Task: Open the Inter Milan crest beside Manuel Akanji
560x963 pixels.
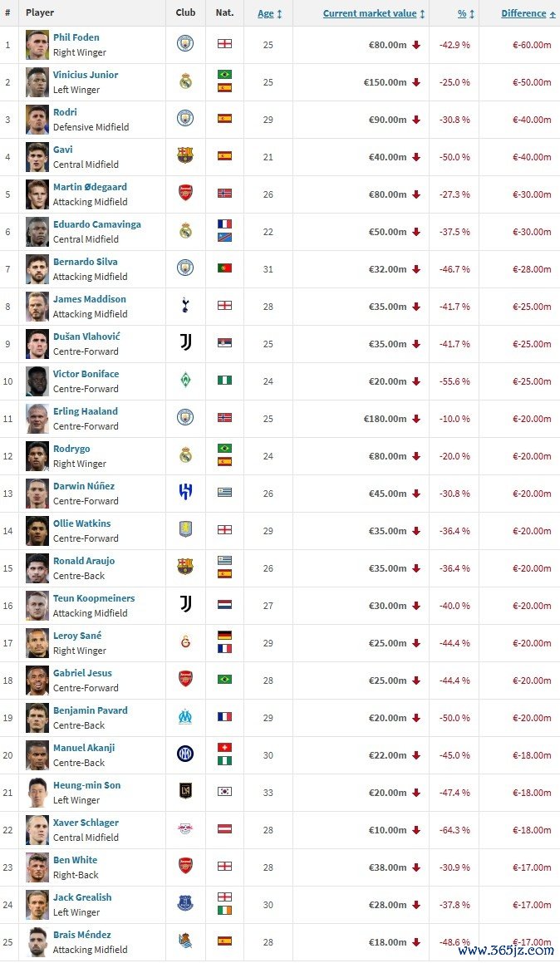Action: point(185,754)
